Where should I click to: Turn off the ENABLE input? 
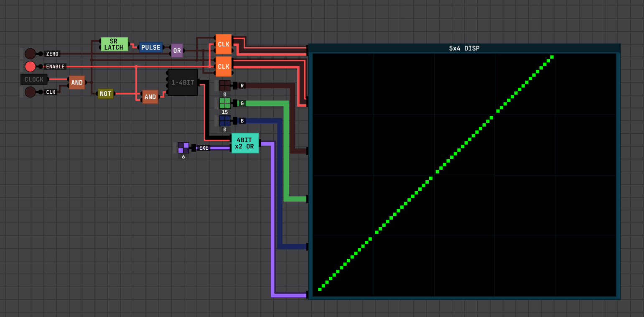(30, 66)
